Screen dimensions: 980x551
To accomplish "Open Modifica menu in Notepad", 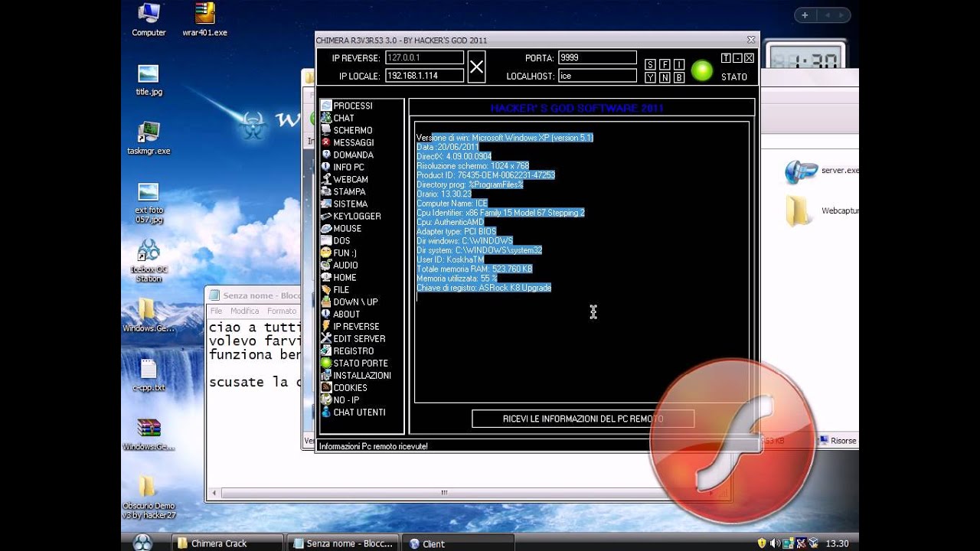I will [x=245, y=311].
